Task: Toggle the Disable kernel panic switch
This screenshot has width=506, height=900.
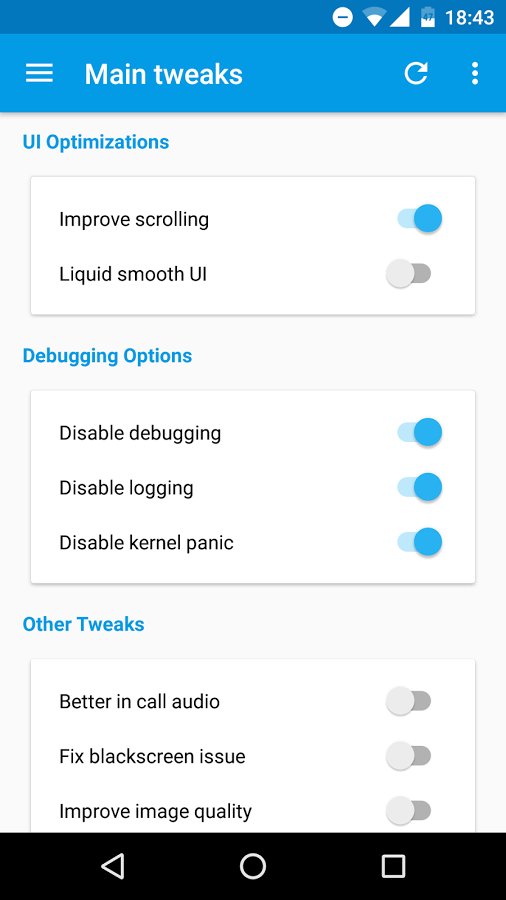Action: click(419, 542)
